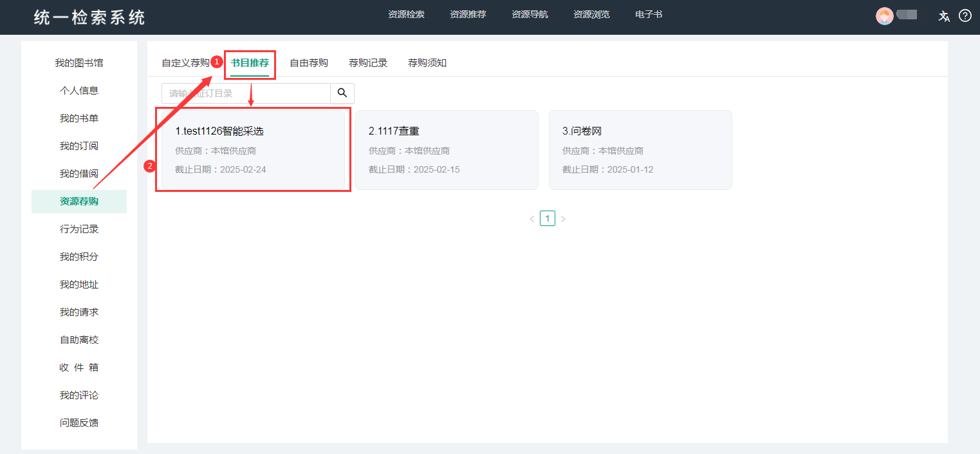The image size is (980, 454).
Task: Click 我的书单 in the sidebar
Action: 79,118
